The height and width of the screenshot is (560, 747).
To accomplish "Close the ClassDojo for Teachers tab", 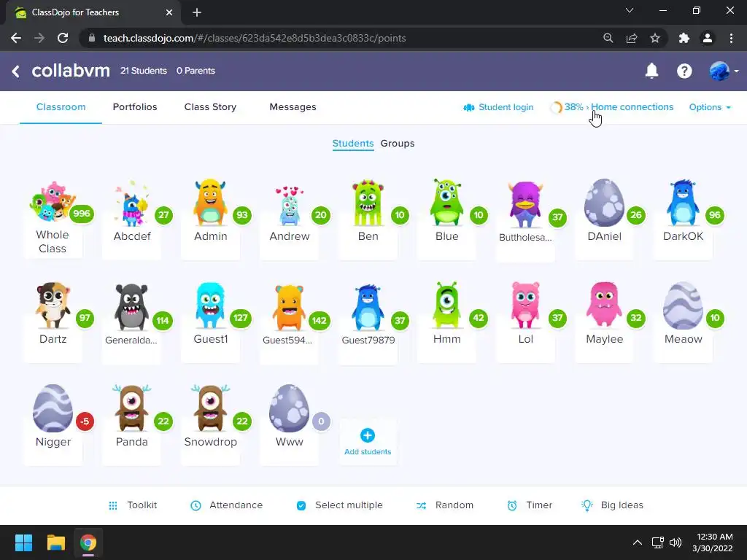I will [x=169, y=12].
